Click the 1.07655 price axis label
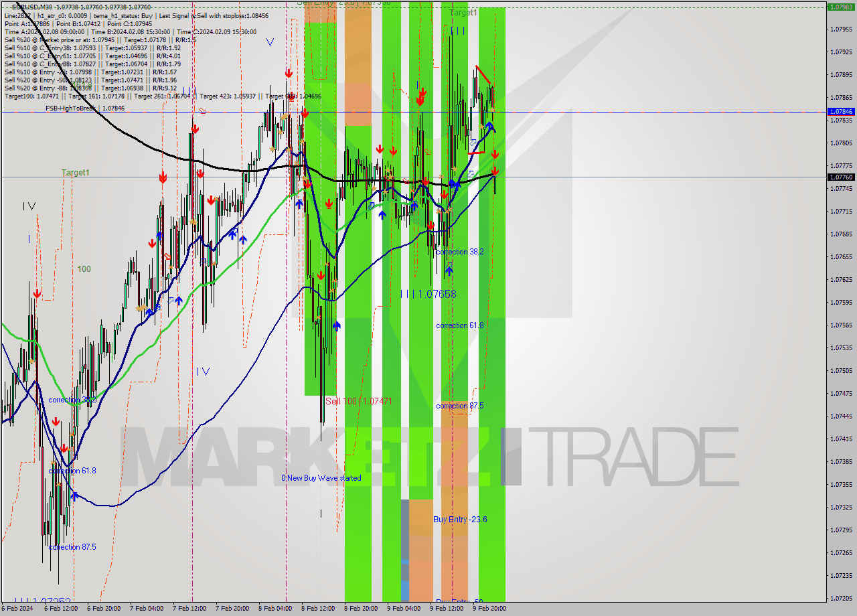Image resolution: width=857 pixels, height=616 pixels. coord(841,256)
